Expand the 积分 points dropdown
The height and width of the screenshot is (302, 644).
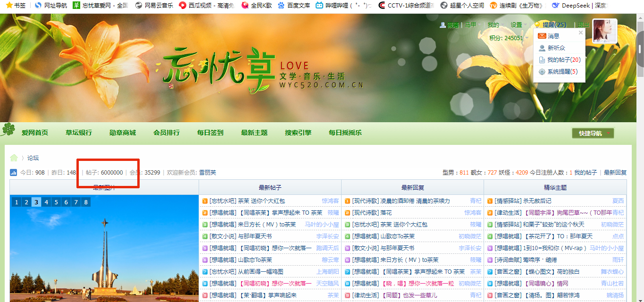tap(509, 38)
